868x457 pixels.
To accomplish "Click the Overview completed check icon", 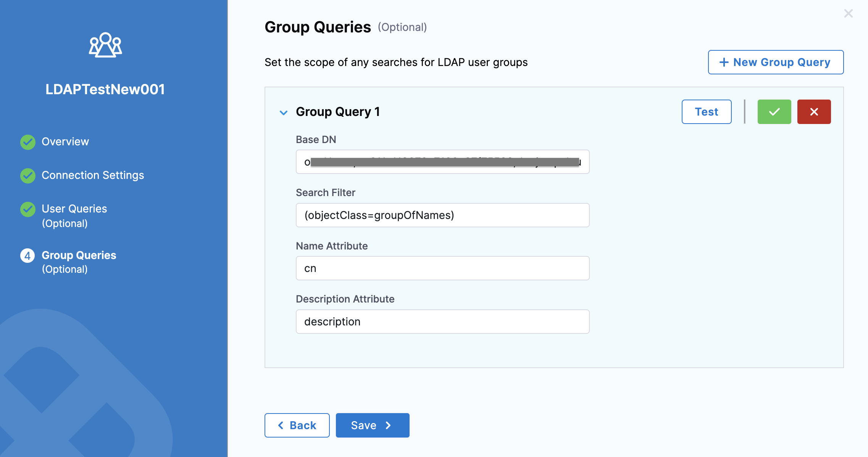I will [x=28, y=142].
